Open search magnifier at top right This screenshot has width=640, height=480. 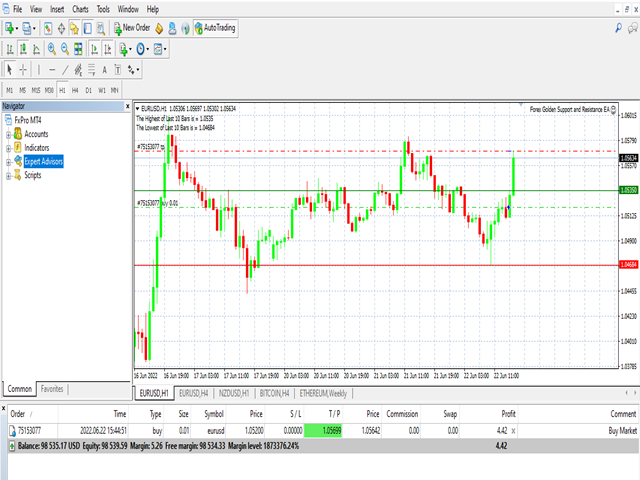coord(618,28)
